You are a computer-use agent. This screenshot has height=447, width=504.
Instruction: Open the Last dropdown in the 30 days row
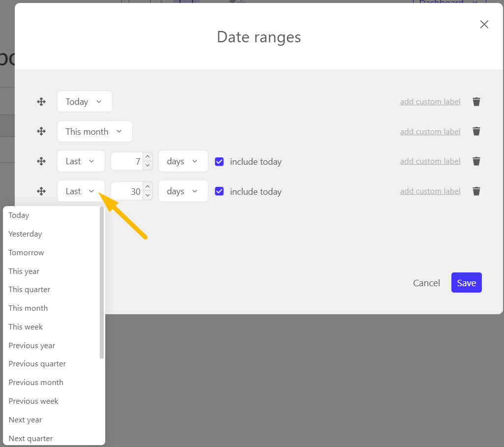81,191
